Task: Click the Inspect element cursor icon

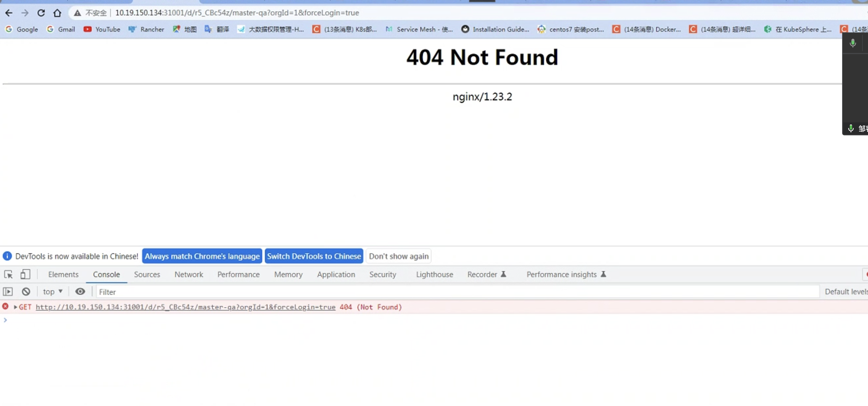Action: (9, 274)
